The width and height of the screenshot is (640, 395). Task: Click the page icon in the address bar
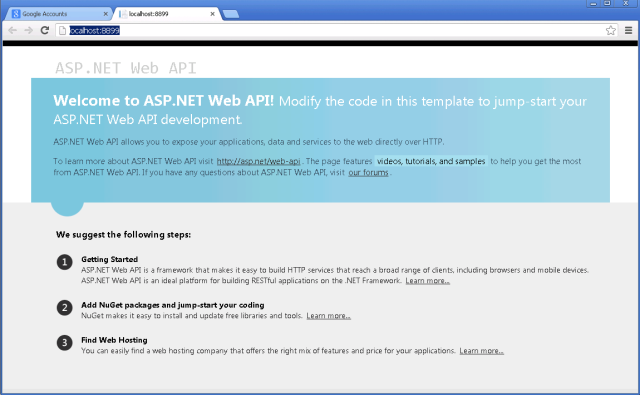click(62, 31)
